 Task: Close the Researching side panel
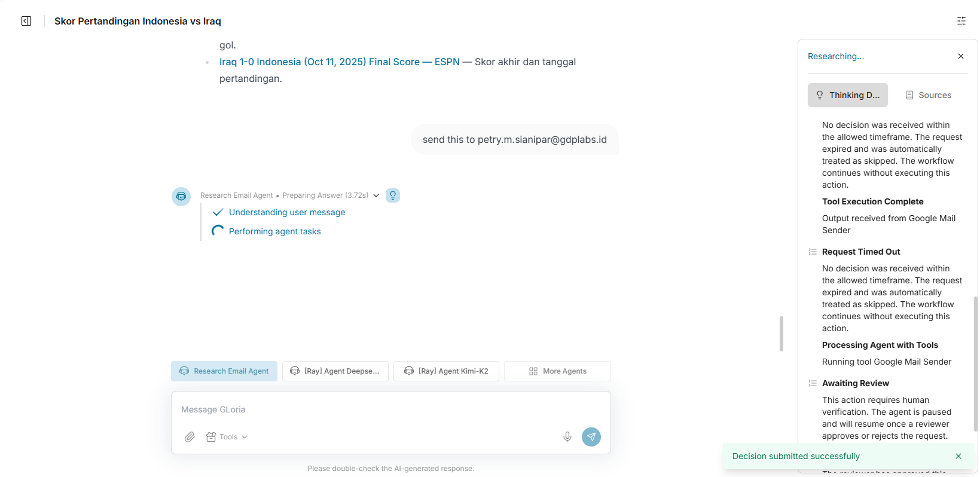point(960,56)
